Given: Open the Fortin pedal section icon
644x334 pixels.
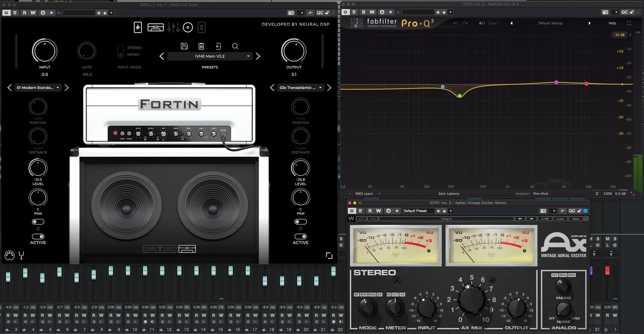Looking at the screenshot, I should coord(138,27).
